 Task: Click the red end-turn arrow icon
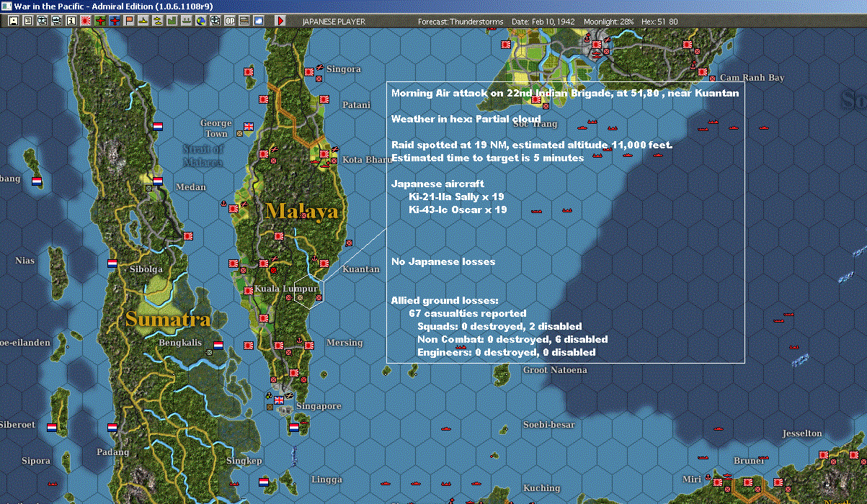(280, 21)
